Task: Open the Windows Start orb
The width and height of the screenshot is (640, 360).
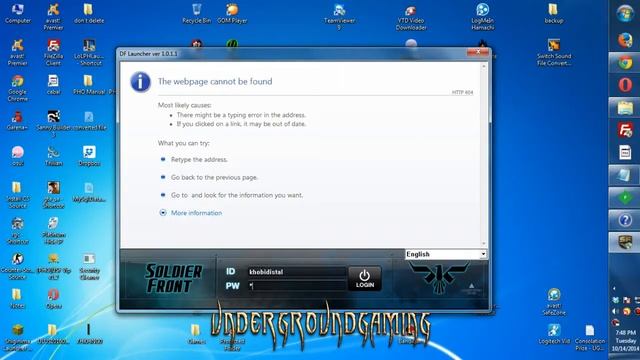Action: (x=624, y=13)
